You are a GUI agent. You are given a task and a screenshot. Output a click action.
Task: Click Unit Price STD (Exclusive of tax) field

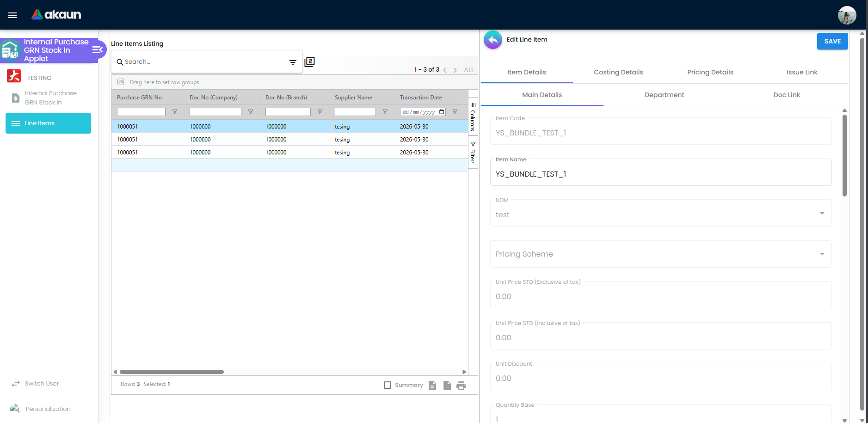click(661, 295)
